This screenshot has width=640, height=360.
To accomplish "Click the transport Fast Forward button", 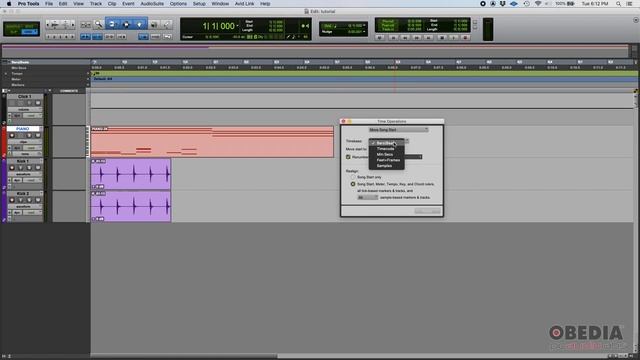I will point(417,38).
